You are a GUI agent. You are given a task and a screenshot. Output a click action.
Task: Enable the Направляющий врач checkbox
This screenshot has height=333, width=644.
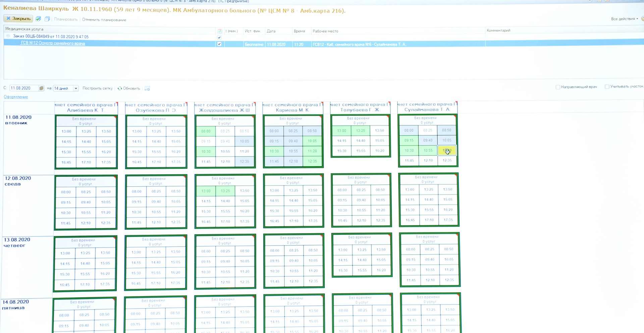pos(558,87)
